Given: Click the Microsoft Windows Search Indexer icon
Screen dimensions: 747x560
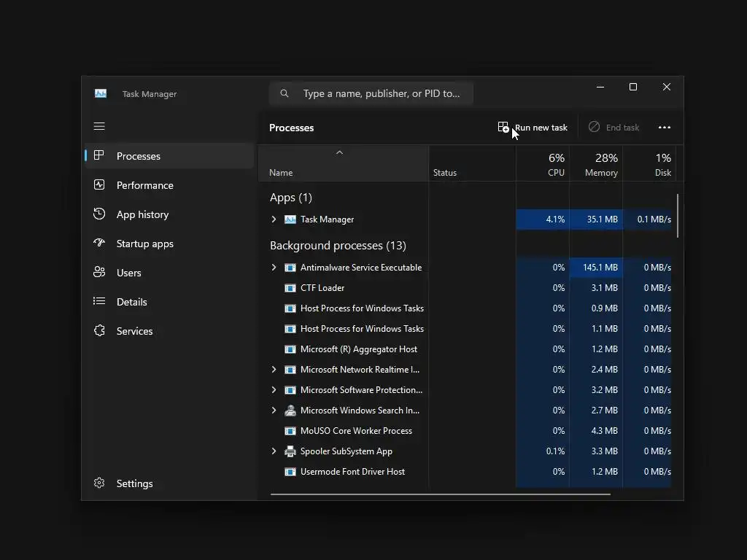Looking at the screenshot, I should (290, 411).
